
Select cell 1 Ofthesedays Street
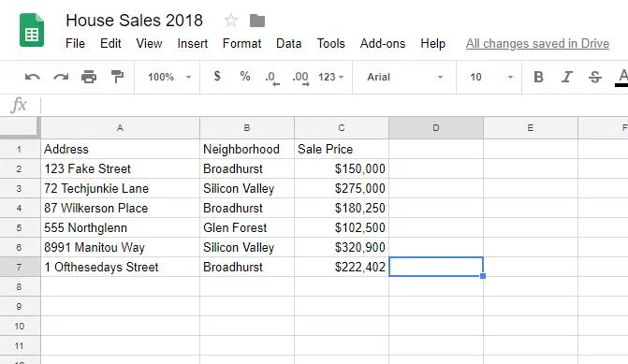click(x=120, y=267)
